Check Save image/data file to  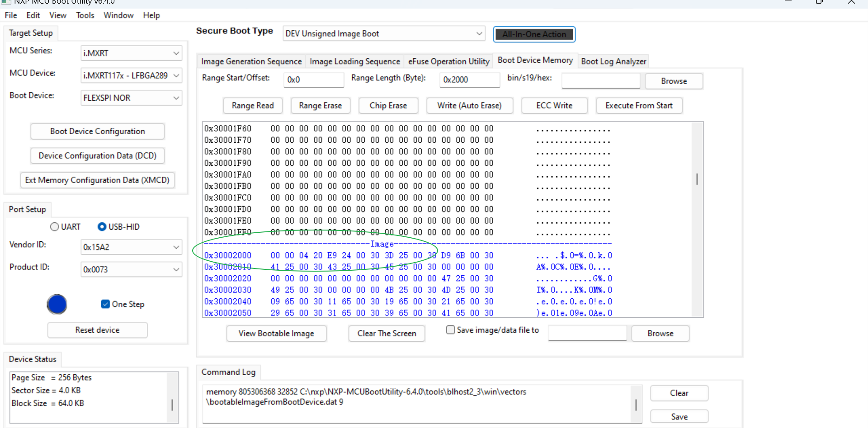pos(450,330)
